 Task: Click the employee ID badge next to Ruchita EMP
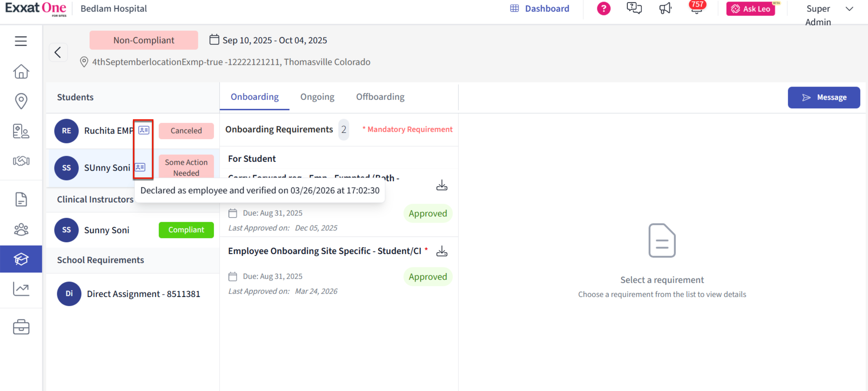pos(144,130)
